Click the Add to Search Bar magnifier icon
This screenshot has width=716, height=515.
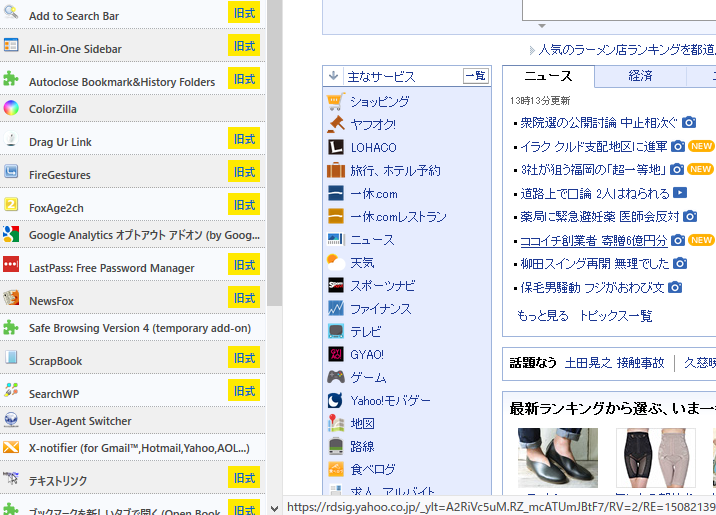coord(11,12)
